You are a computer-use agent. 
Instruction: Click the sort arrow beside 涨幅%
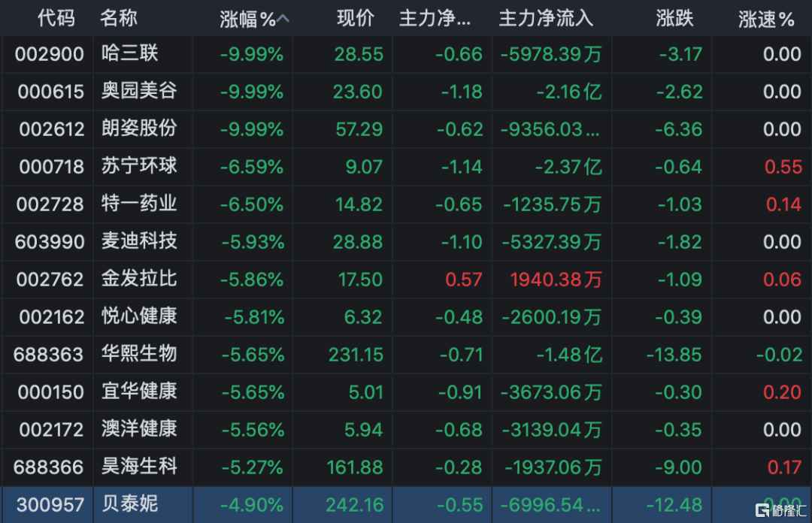tap(283, 19)
